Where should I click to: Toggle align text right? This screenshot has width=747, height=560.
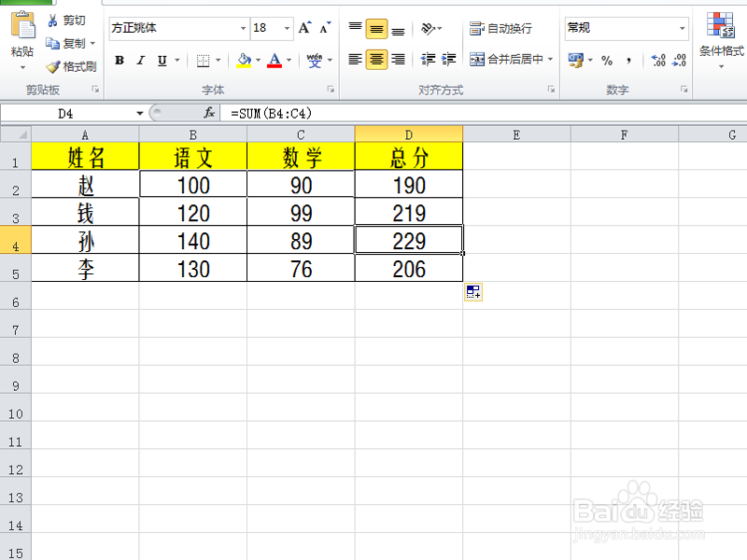(398, 60)
